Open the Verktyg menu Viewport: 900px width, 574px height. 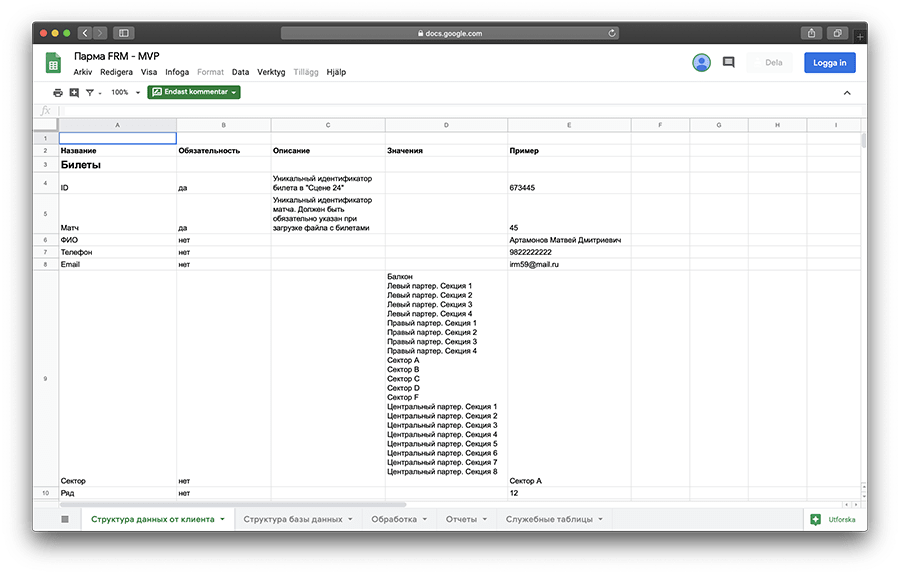coord(271,72)
